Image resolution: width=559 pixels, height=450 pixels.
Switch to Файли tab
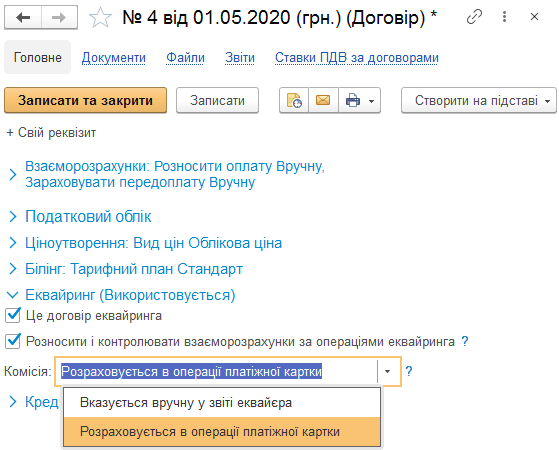185,57
